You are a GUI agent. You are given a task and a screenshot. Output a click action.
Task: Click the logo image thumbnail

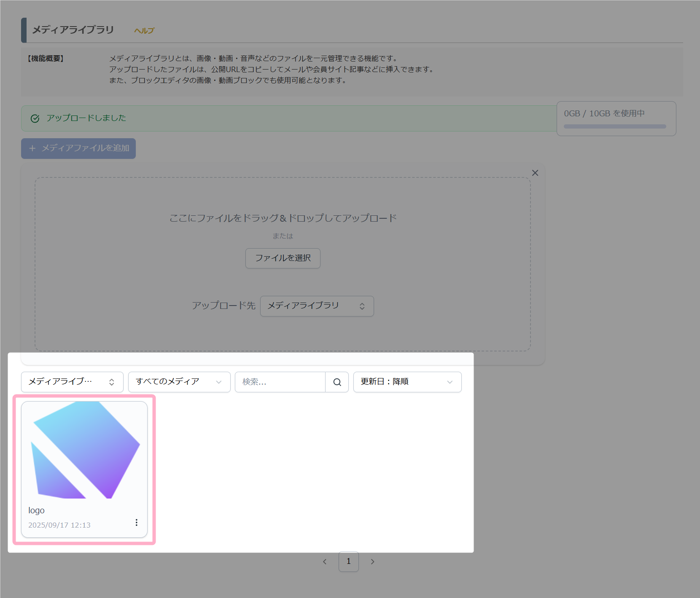84,450
